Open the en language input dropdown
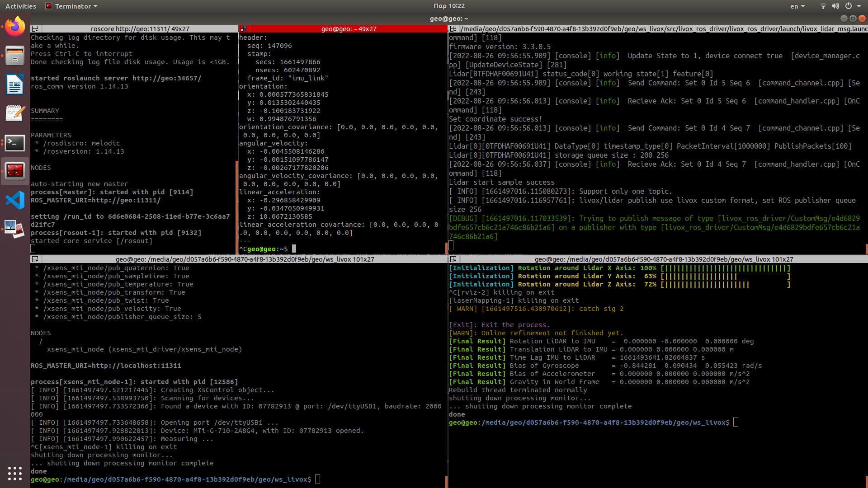The image size is (868, 488). pyautogui.click(x=797, y=6)
